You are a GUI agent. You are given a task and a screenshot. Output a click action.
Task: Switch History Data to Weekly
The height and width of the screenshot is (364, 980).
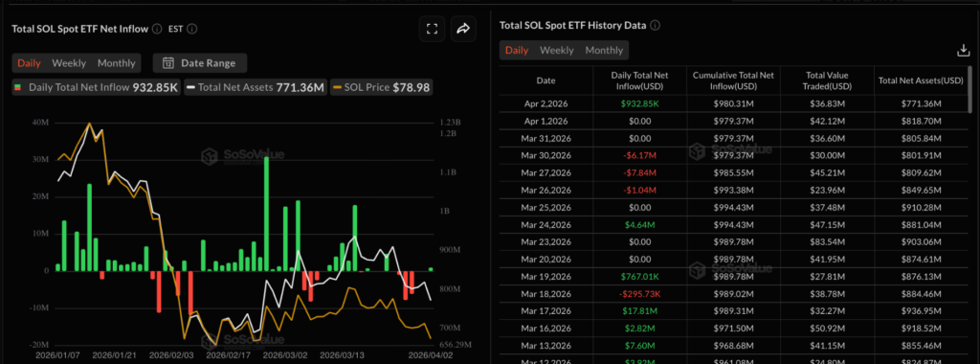coord(557,50)
